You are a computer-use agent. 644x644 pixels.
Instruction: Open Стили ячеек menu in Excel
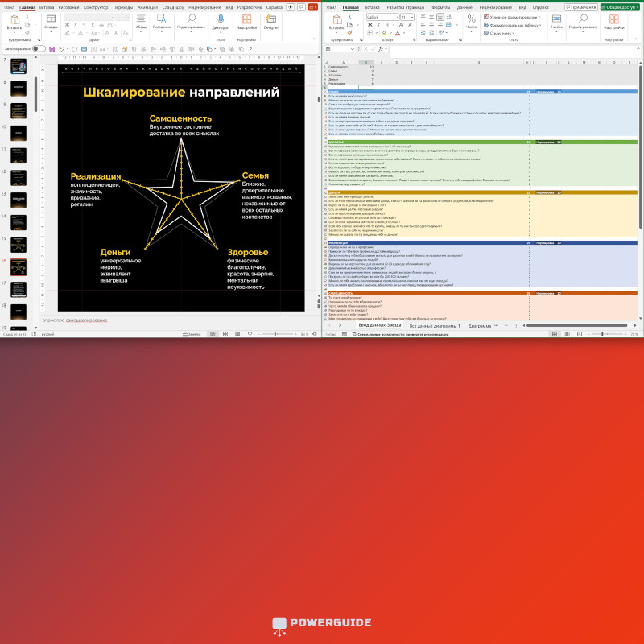499,33
